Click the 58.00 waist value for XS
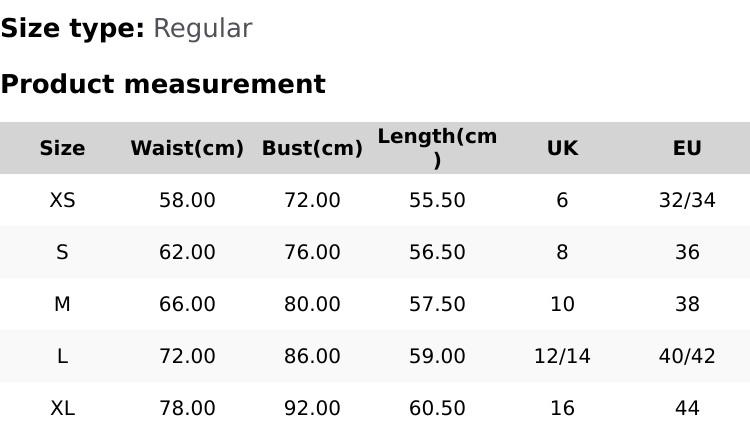Viewport: 750px width, 434px height. point(187,200)
